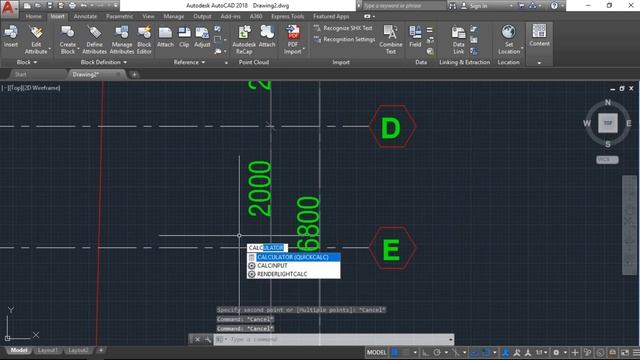Image resolution: width=640 pixels, height=360 pixels.
Task: Open the AutoCAD application menu (red A)
Action: [x=8, y=8]
